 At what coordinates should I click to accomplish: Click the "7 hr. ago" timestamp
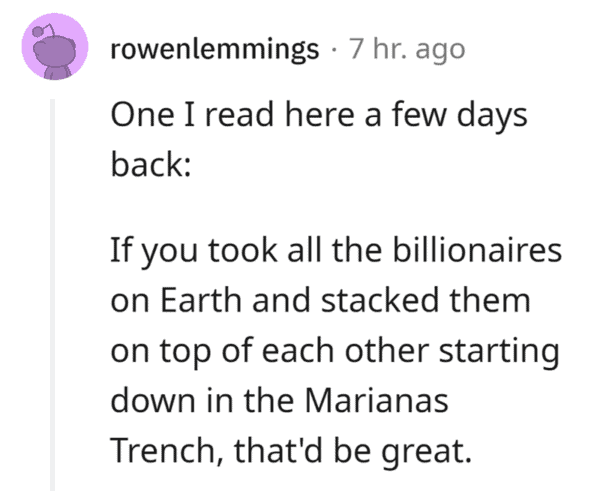(x=406, y=50)
